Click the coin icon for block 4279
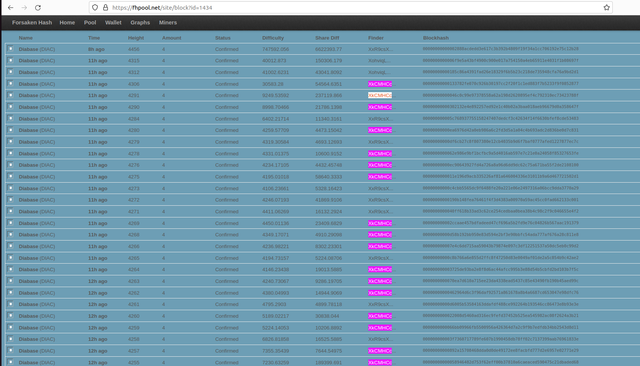The height and width of the screenshot is (366, 640). pyautogui.click(x=11, y=142)
